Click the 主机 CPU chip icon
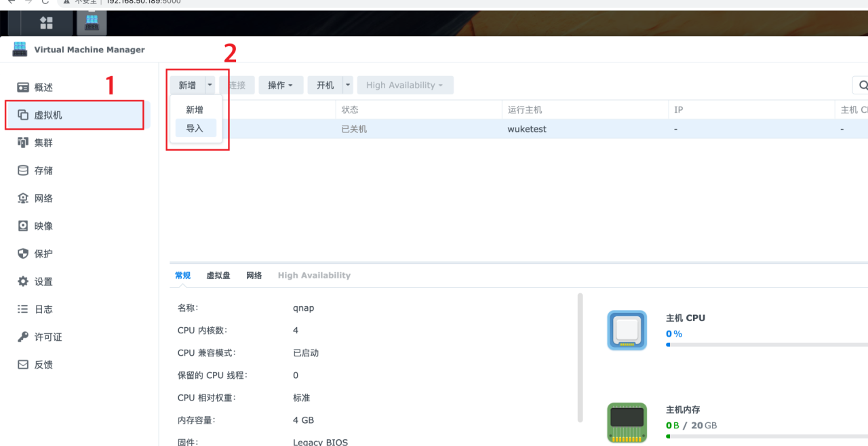Image resolution: width=868 pixels, height=446 pixels. point(627,331)
